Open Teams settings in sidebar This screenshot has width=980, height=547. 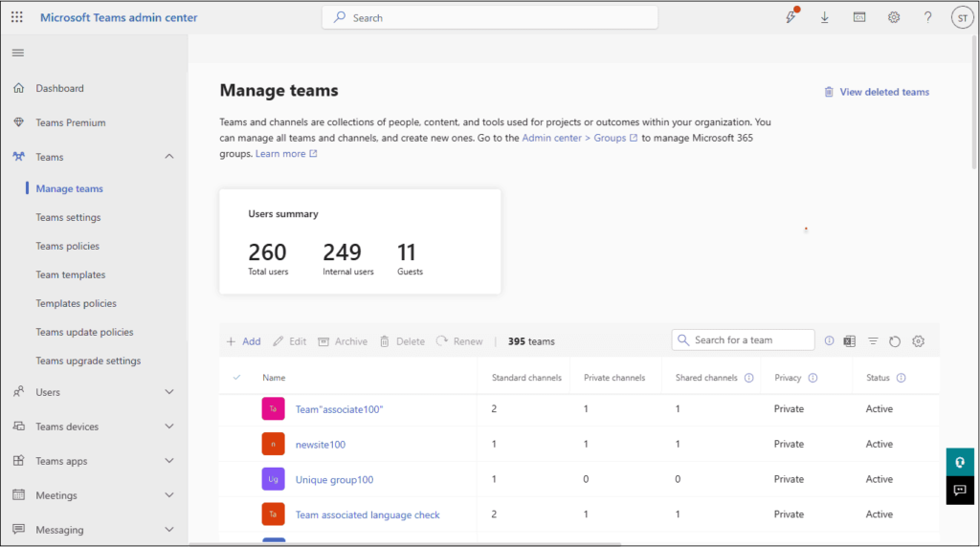pyautogui.click(x=68, y=217)
